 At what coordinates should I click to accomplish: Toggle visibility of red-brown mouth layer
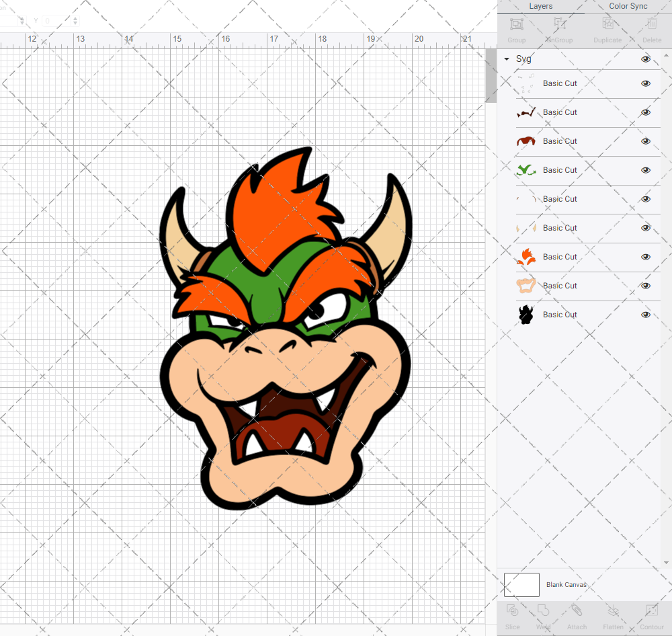point(645,141)
